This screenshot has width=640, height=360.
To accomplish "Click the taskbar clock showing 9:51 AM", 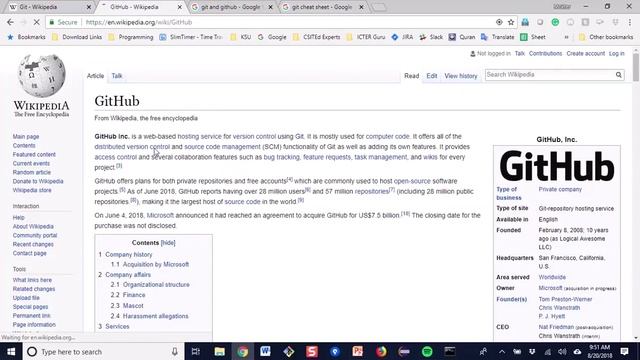I will pos(600,351).
